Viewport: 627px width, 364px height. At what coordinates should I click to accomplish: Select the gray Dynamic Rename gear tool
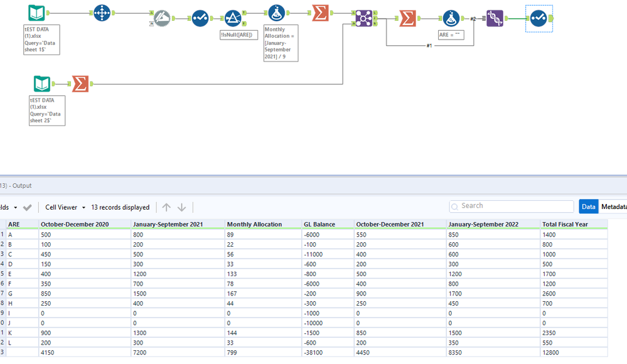pyautogui.click(x=162, y=18)
